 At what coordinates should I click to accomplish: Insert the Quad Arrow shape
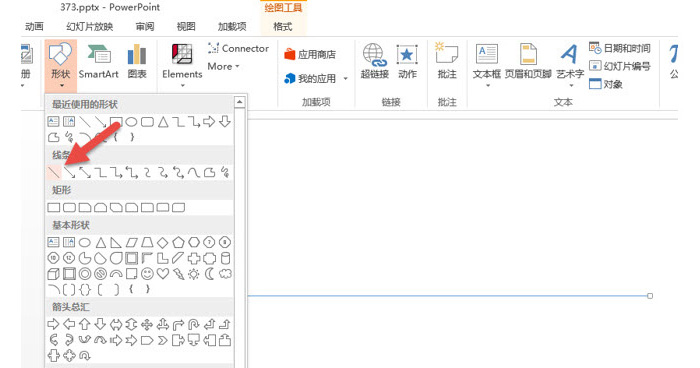tap(147, 324)
